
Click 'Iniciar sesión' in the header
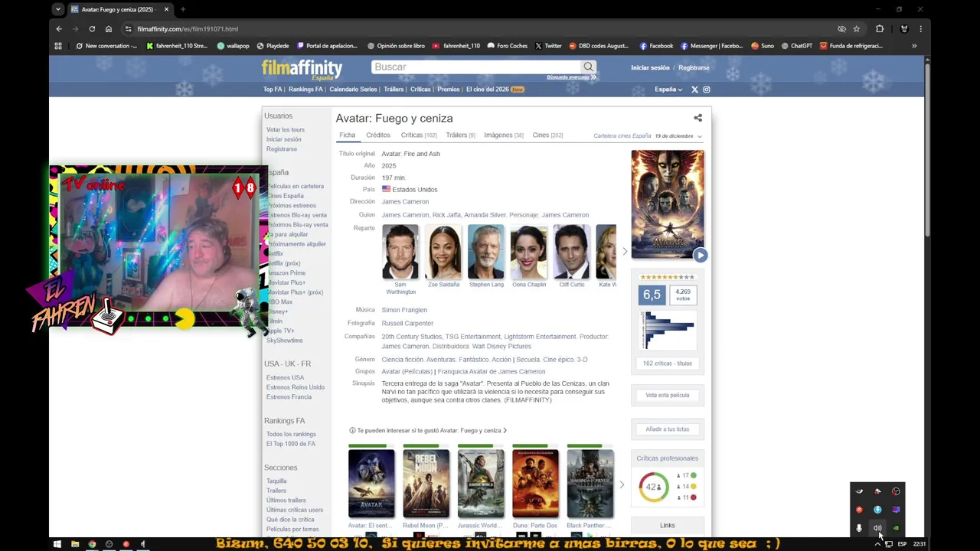coord(650,67)
